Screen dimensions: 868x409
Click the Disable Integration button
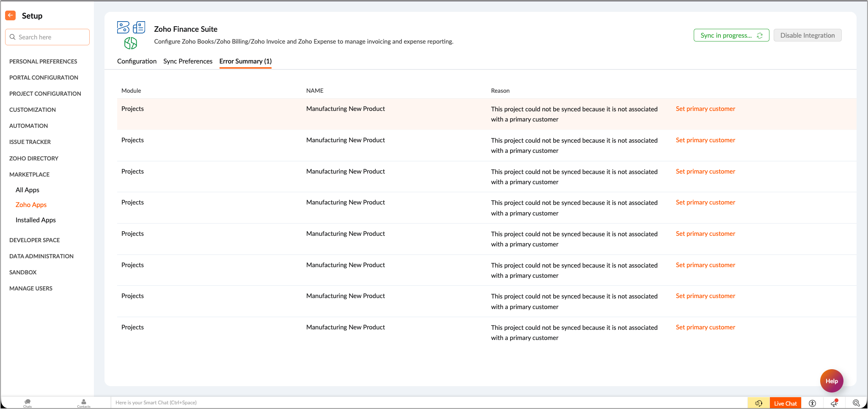[x=807, y=36]
